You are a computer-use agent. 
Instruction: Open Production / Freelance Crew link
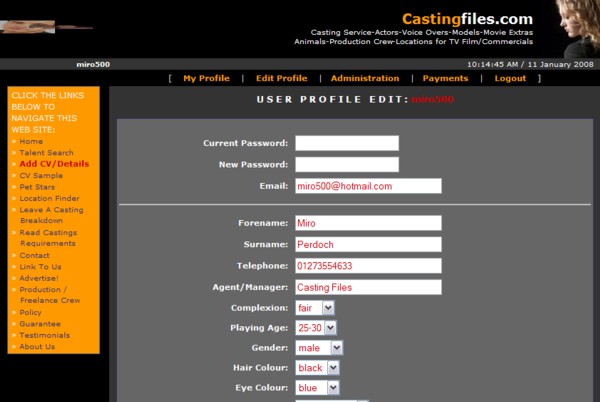pyautogui.click(x=50, y=295)
